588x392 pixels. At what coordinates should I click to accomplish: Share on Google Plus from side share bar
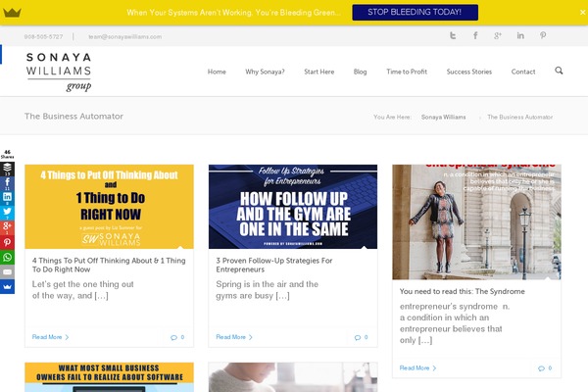7,227
